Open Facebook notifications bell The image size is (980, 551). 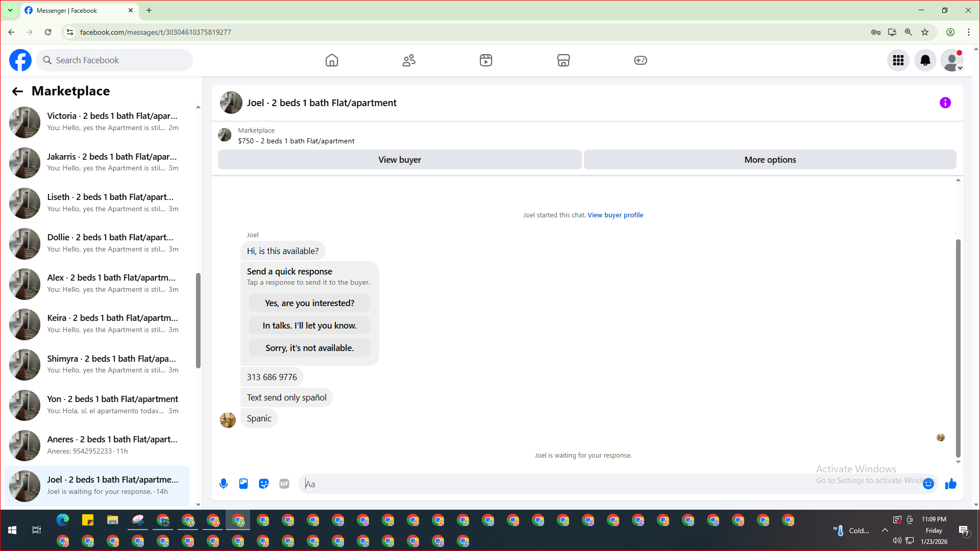coord(925,60)
